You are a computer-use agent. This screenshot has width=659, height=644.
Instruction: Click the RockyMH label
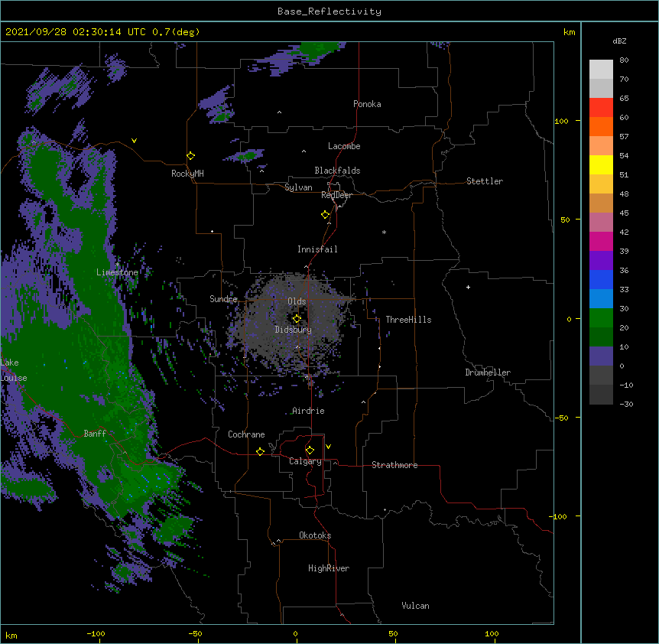[187, 174]
